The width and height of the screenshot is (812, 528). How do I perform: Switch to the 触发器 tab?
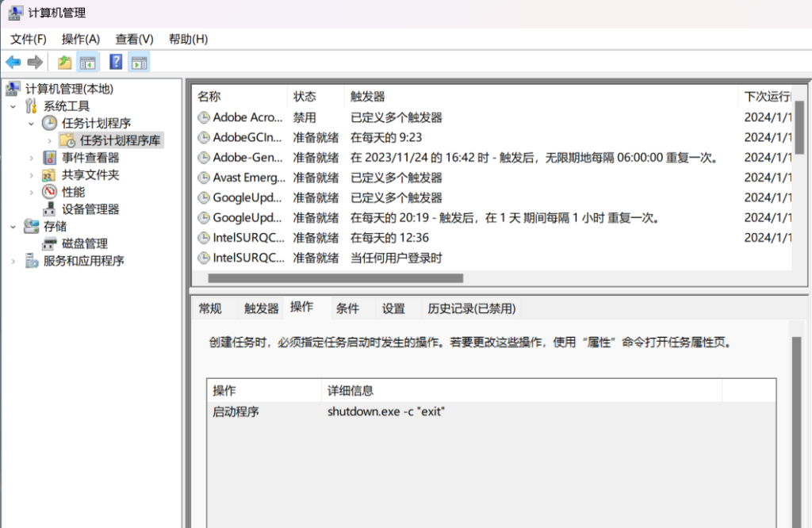tap(261, 308)
